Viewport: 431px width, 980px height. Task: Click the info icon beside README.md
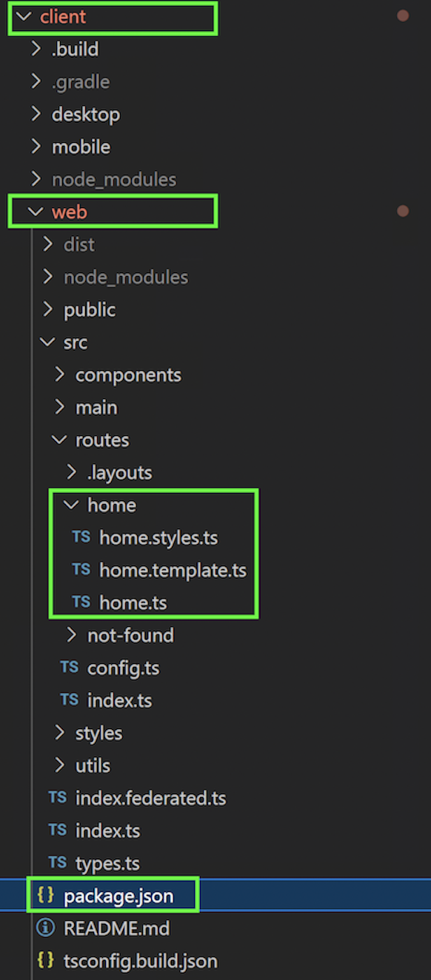(46, 928)
